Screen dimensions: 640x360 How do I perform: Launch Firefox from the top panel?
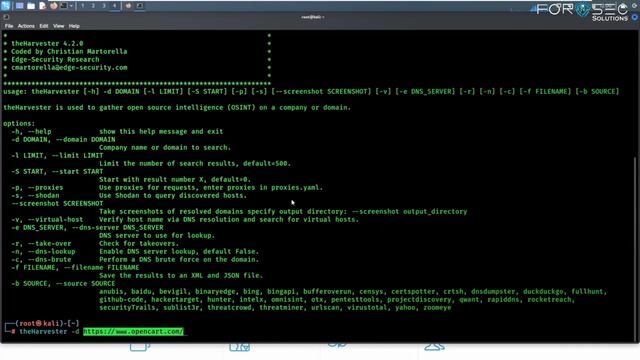(53, 6)
